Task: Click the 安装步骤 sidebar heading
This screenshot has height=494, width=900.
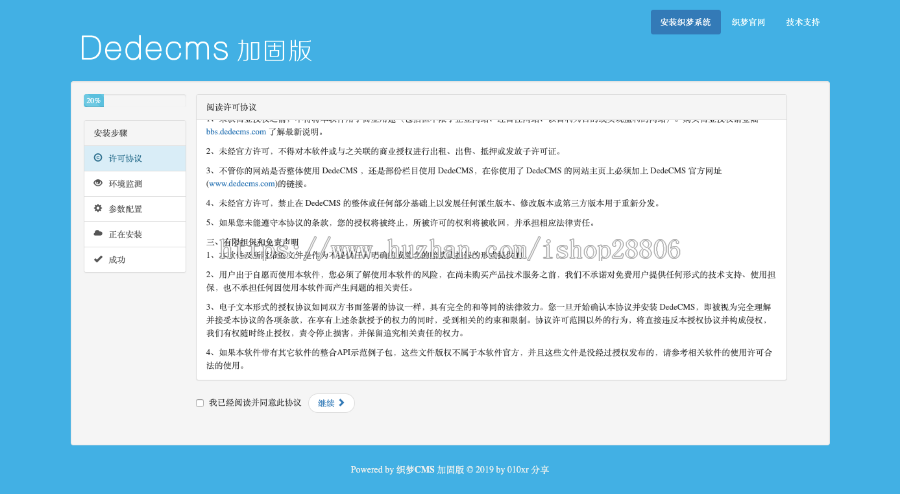Action: coord(111,133)
